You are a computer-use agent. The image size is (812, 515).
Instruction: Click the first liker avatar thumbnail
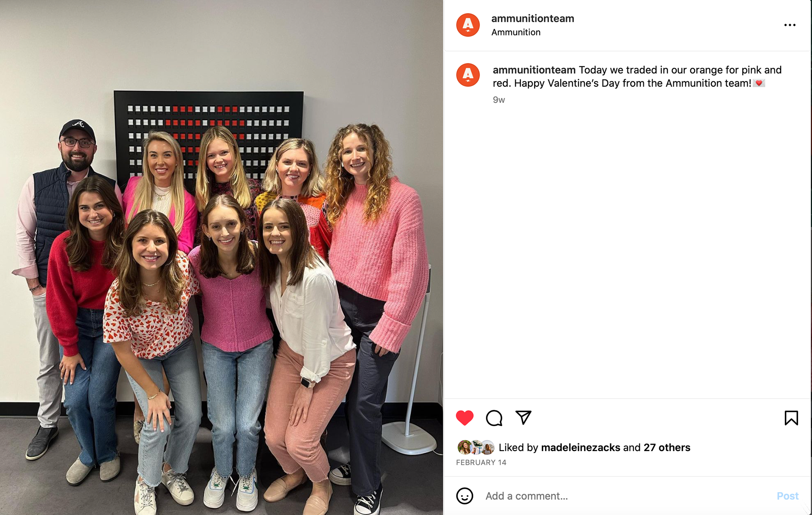click(x=464, y=447)
